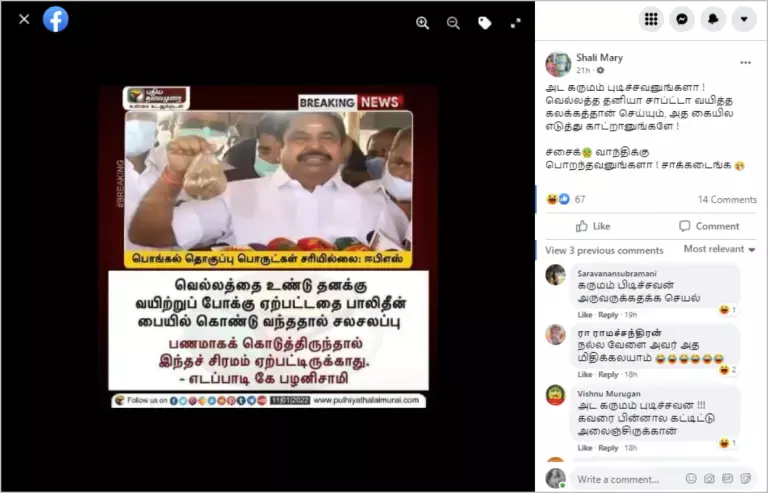
Task: Expand the account dropdown arrow
Action: tap(744, 20)
